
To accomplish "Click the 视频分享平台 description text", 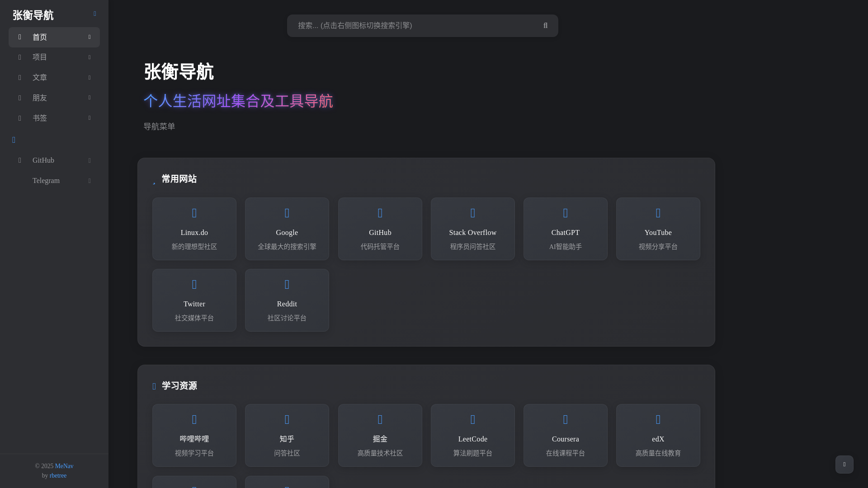I will [658, 247].
